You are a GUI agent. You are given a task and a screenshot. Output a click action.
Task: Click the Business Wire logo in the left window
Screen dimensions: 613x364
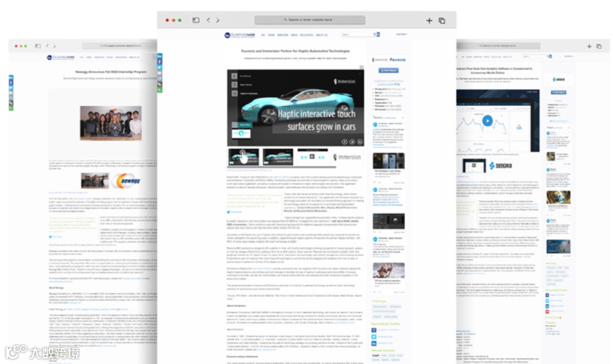tap(61, 57)
